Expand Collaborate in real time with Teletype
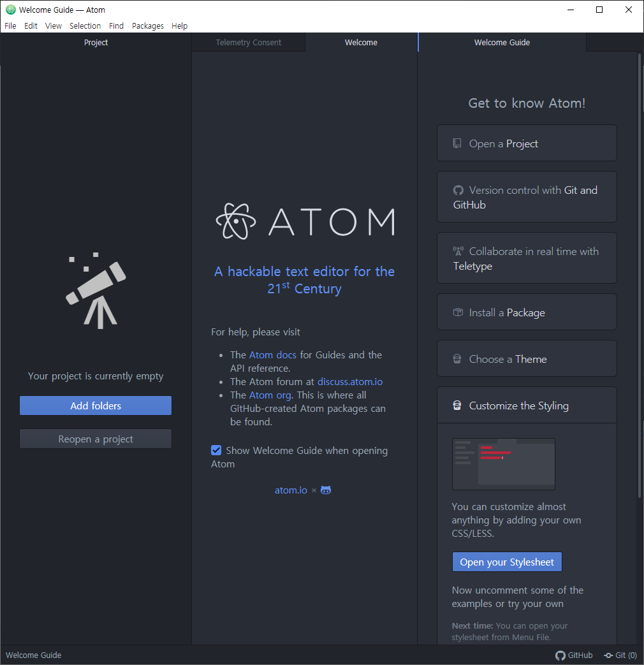Screen dimensions: 644x665 (x=527, y=258)
